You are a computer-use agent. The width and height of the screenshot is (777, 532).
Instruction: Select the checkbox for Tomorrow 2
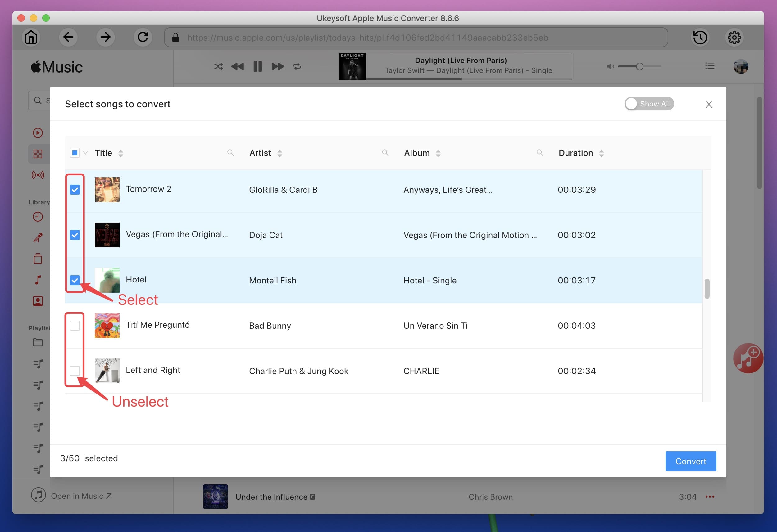pyautogui.click(x=75, y=189)
